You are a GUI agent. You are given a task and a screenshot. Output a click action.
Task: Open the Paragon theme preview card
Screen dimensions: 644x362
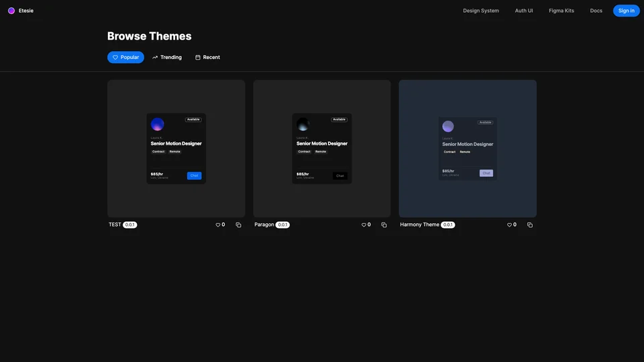click(x=322, y=149)
